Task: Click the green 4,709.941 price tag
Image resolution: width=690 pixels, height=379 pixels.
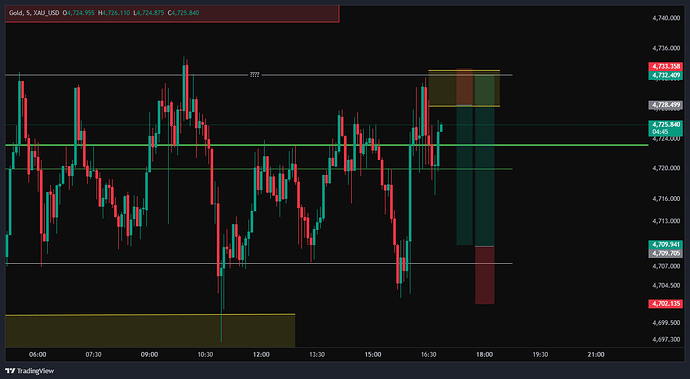Action: (665, 244)
